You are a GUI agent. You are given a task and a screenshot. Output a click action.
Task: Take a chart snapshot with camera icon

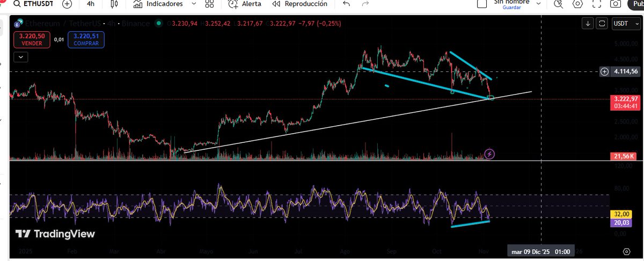coord(616,4)
